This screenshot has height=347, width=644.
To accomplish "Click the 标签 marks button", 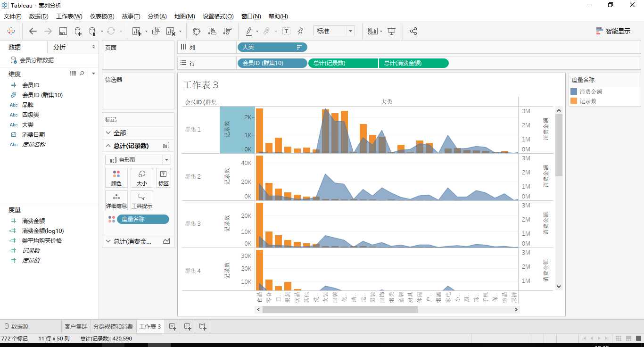I will click(x=163, y=178).
